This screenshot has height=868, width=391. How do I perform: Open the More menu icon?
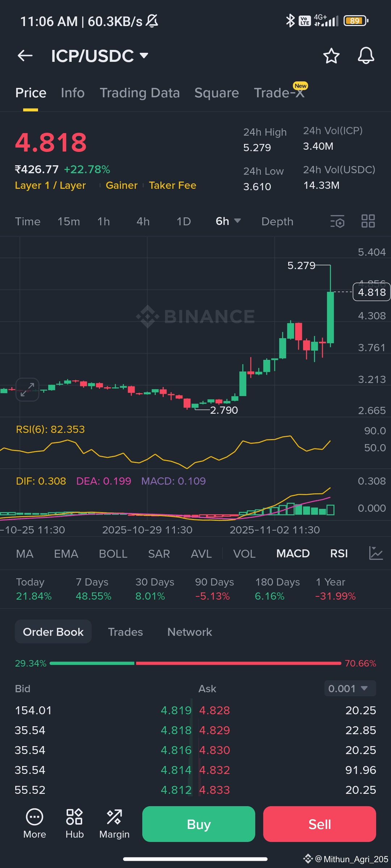tap(35, 824)
